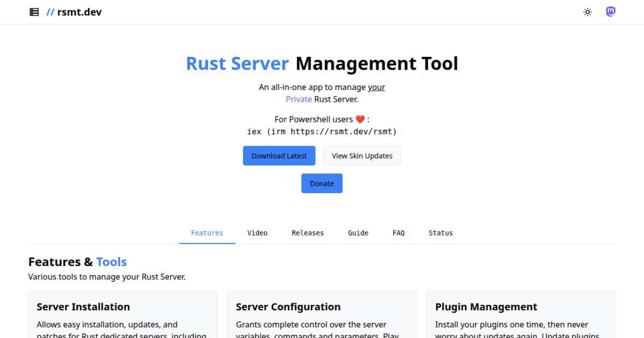644x338 pixels.
Task: Open the Mastodon profile icon
Action: (x=611, y=11)
